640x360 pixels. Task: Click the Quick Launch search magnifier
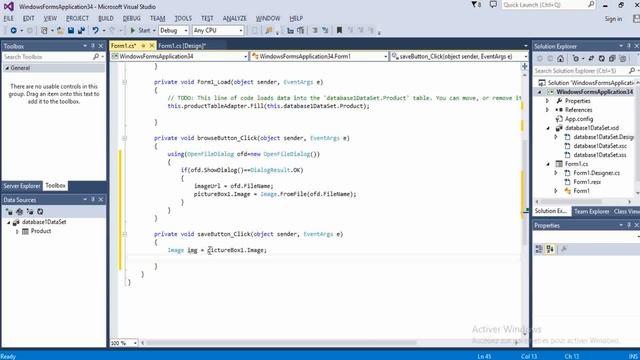tap(591, 5)
